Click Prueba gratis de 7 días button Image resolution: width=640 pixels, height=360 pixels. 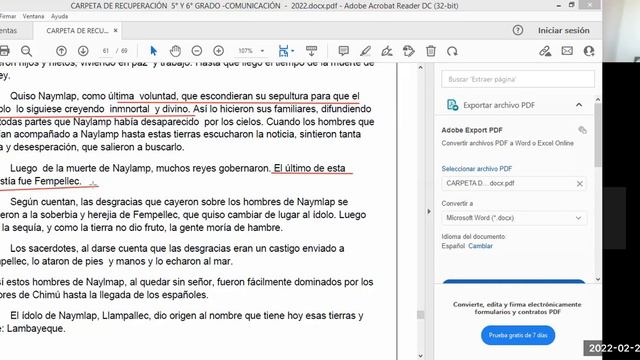point(518,335)
